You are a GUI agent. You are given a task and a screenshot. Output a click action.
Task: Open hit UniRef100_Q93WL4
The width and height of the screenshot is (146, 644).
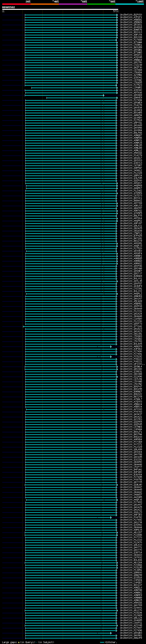[131, 366]
